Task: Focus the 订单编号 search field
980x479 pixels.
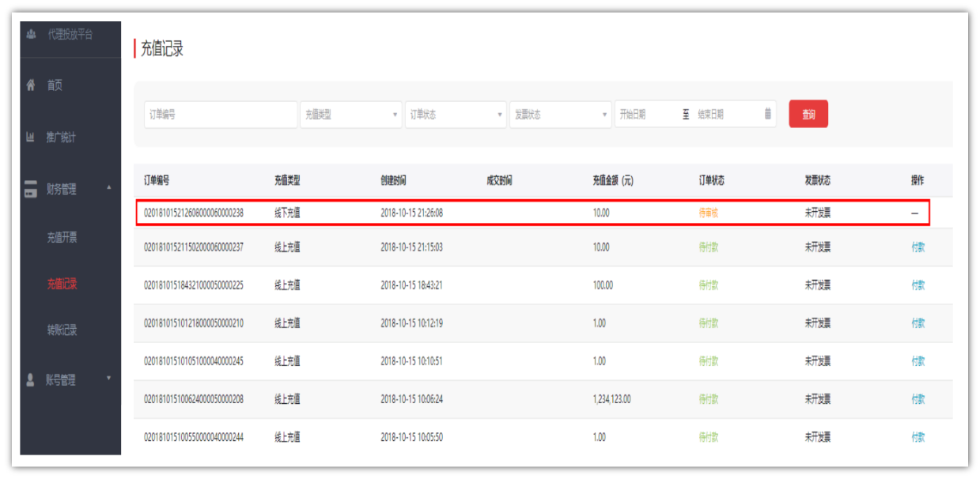Action: pyautogui.click(x=220, y=115)
